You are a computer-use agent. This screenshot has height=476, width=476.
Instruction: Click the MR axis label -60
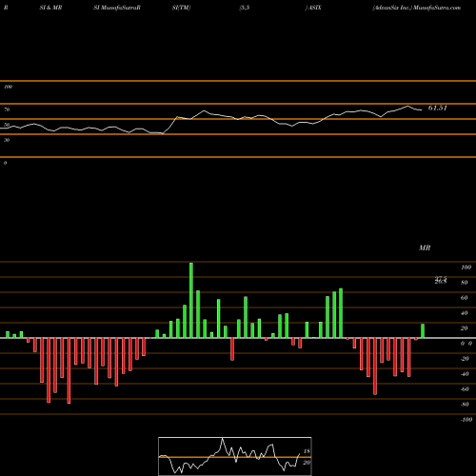coord(465,389)
